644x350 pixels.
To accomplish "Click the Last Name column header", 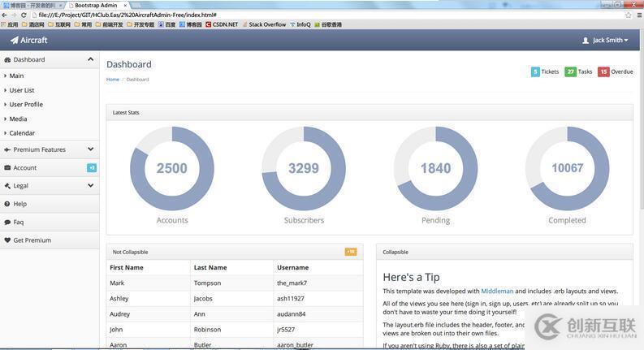I will pyautogui.click(x=210, y=267).
